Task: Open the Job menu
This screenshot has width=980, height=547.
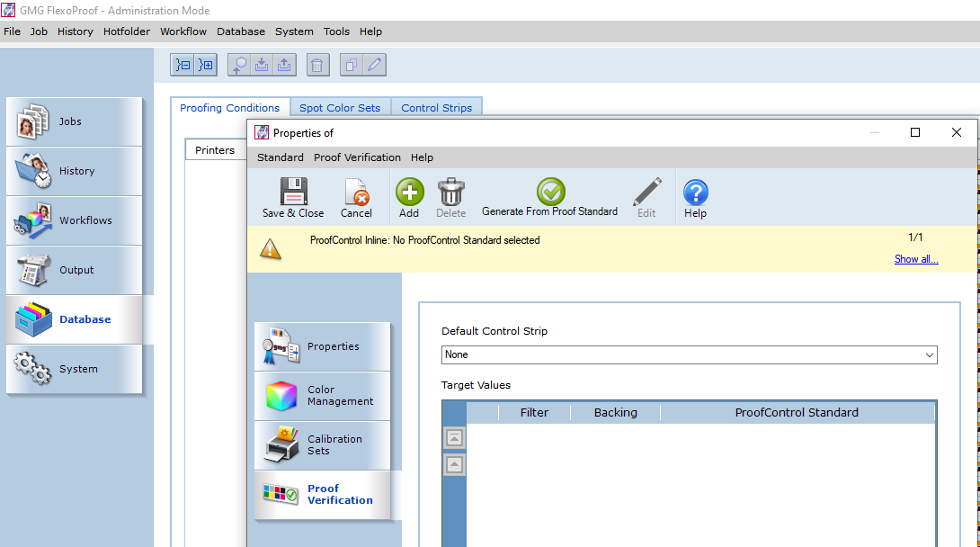Action: [39, 31]
